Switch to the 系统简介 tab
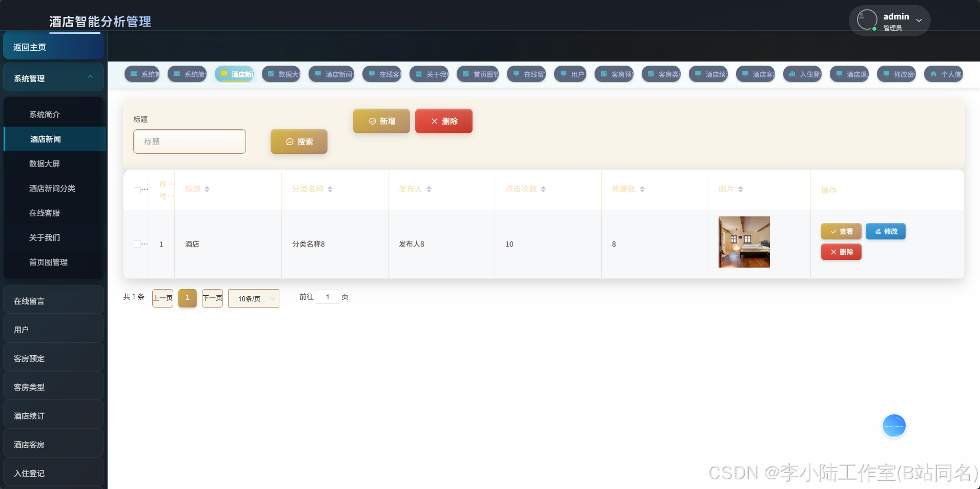 (x=187, y=74)
